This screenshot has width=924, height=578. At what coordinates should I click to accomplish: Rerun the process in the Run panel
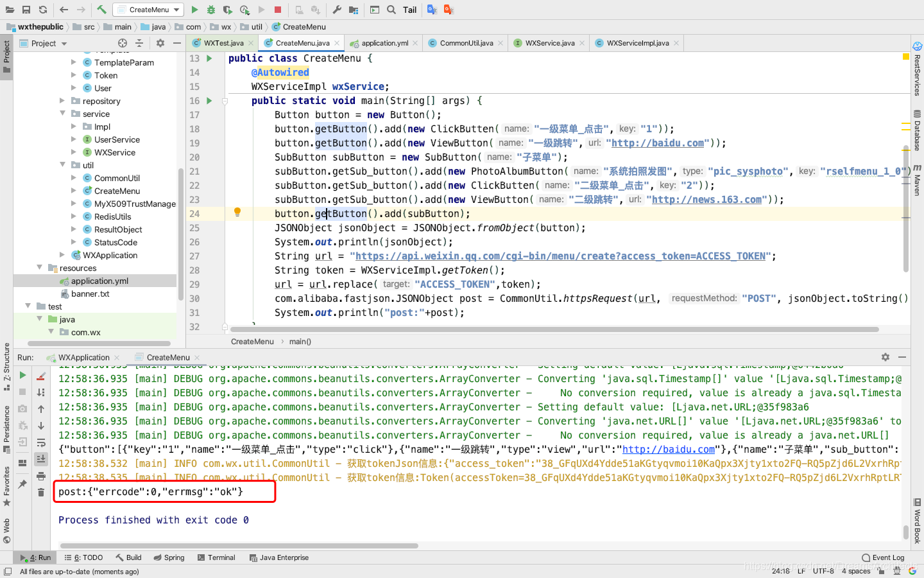[x=22, y=375]
